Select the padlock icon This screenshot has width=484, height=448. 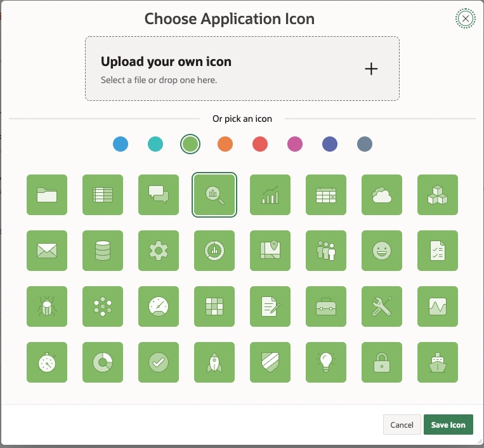382,362
